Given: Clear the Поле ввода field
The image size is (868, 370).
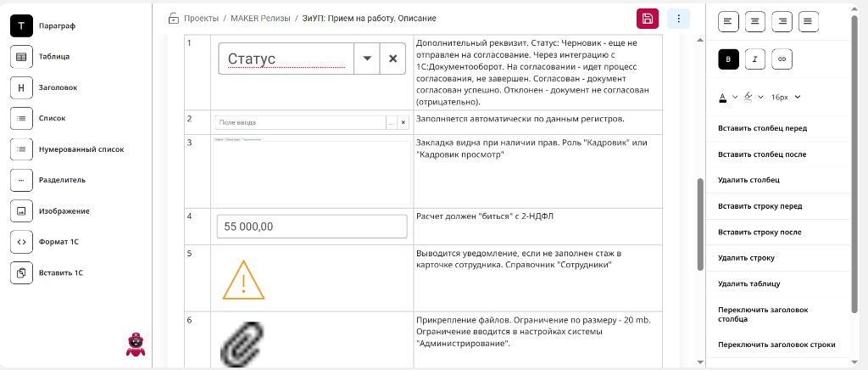Looking at the screenshot, I should coord(403,122).
